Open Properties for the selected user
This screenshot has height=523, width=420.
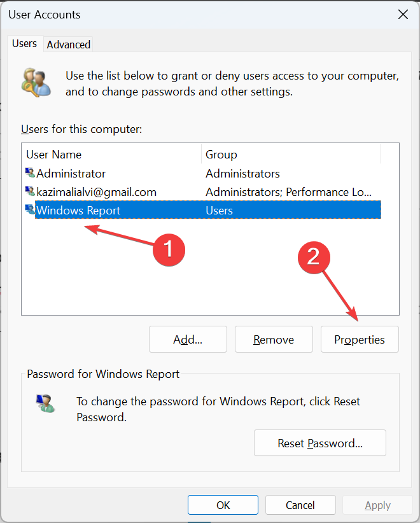pyautogui.click(x=360, y=340)
